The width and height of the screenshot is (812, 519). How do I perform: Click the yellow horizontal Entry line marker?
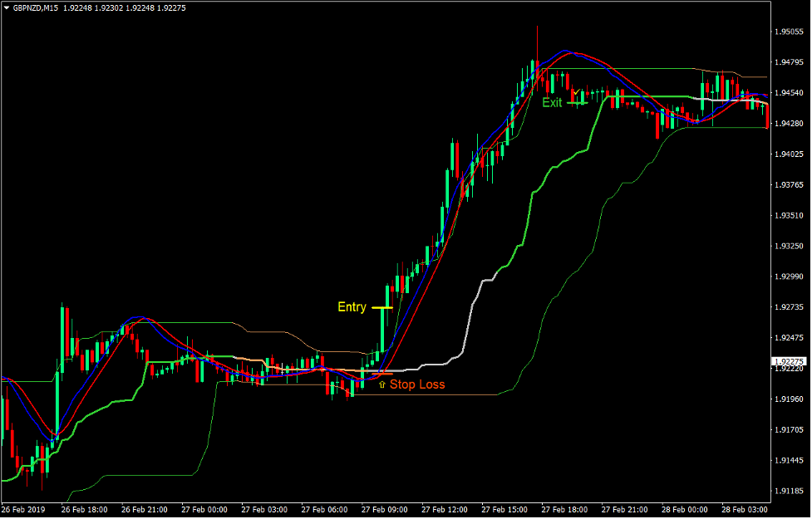pyautogui.click(x=381, y=307)
